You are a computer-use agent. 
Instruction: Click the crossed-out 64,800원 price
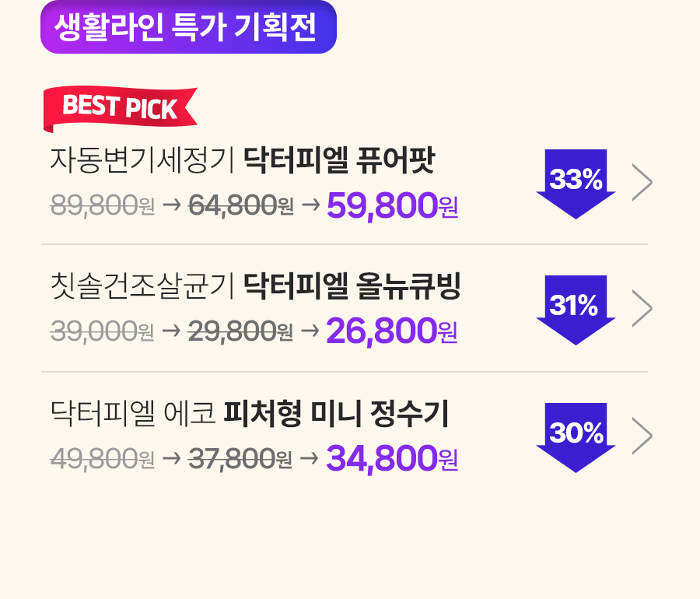click(241, 206)
